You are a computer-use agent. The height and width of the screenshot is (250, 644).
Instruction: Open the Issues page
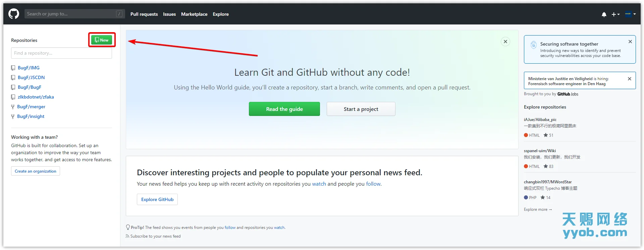coord(169,14)
